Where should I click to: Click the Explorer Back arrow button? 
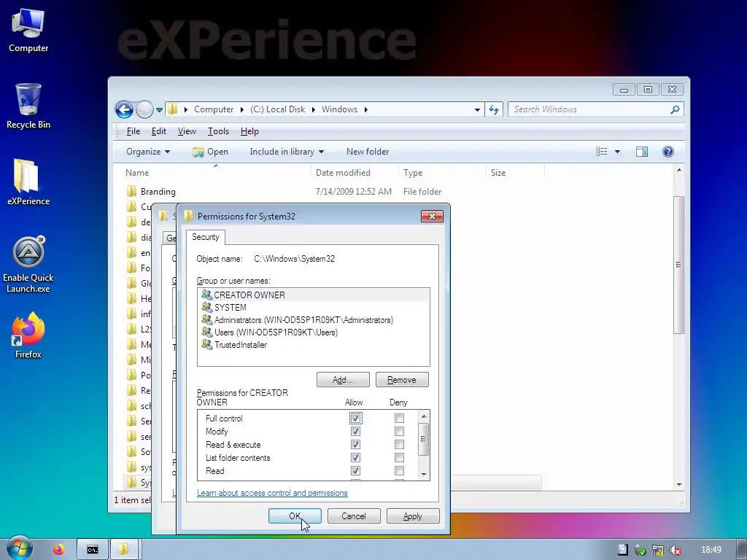(124, 109)
